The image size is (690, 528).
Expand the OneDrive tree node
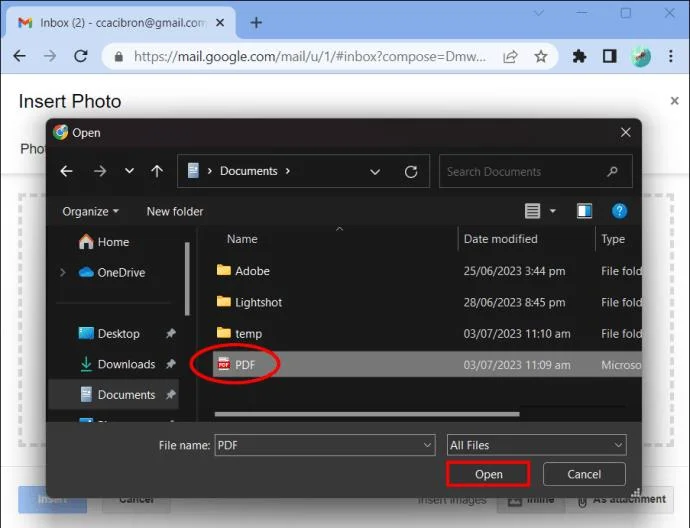point(62,273)
